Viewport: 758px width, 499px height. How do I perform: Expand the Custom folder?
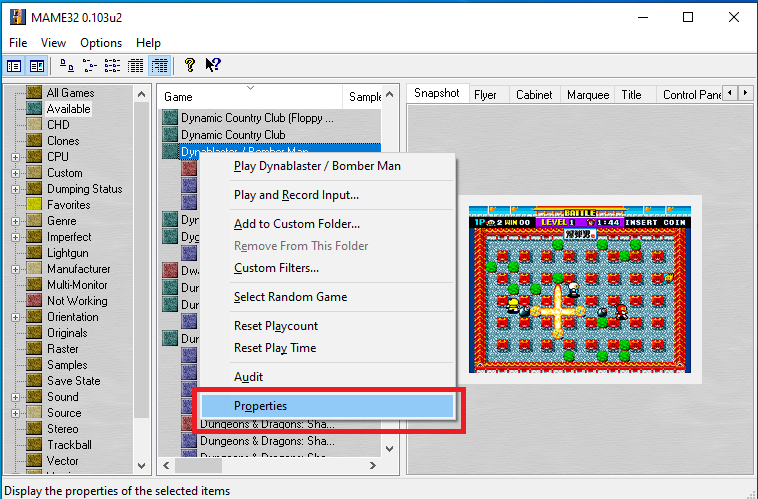click(15, 173)
